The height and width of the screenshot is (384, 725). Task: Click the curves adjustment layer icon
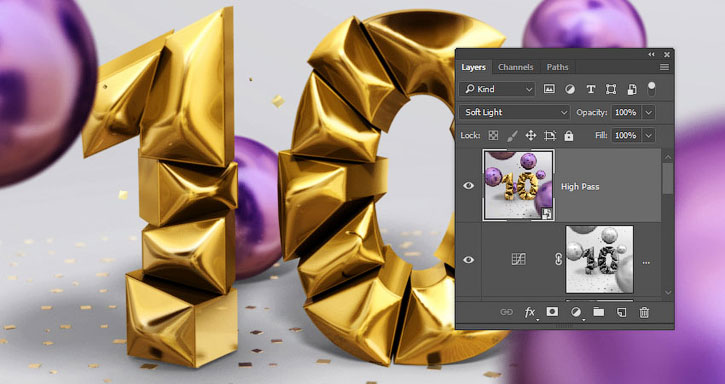pos(518,260)
